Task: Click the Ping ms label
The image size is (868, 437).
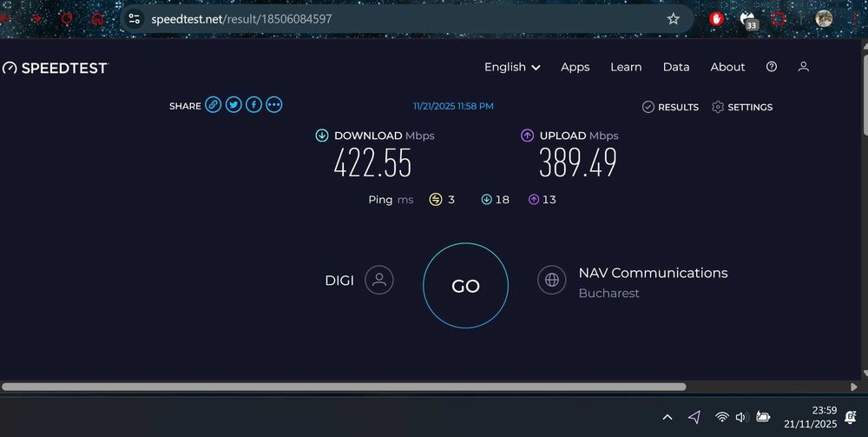Action: tap(391, 200)
